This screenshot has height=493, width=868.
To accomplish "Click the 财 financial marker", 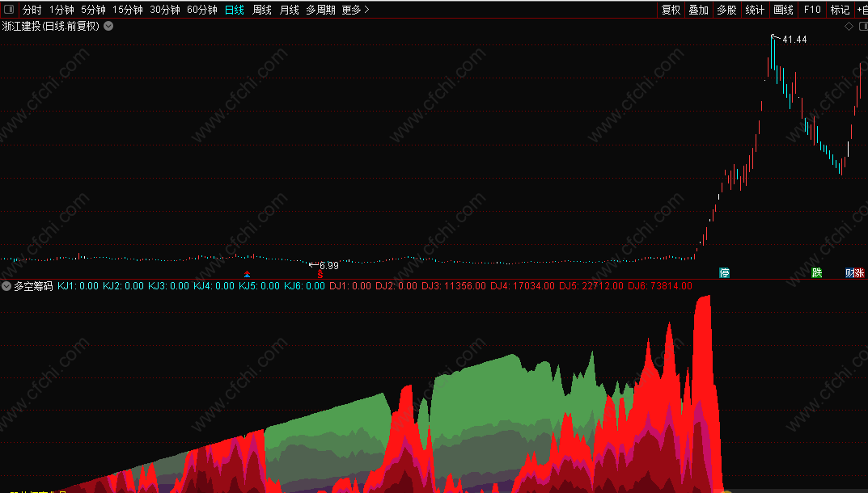I will click(x=849, y=273).
